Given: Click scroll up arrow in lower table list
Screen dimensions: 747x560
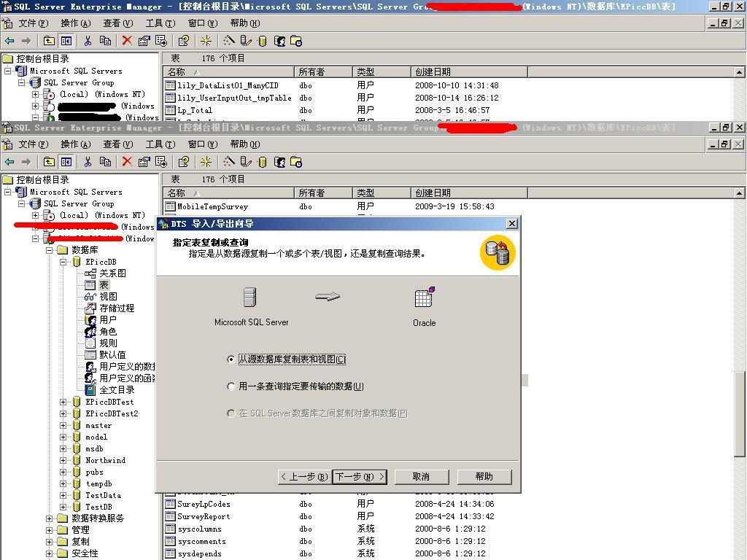Looking at the screenshot, I should click(x=739, y=193).
